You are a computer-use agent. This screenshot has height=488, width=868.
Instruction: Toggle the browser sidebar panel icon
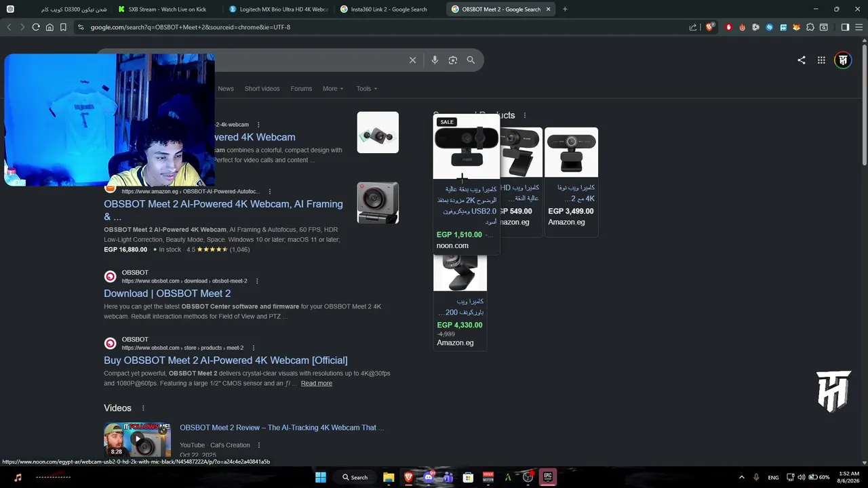(x=845, y=27)
